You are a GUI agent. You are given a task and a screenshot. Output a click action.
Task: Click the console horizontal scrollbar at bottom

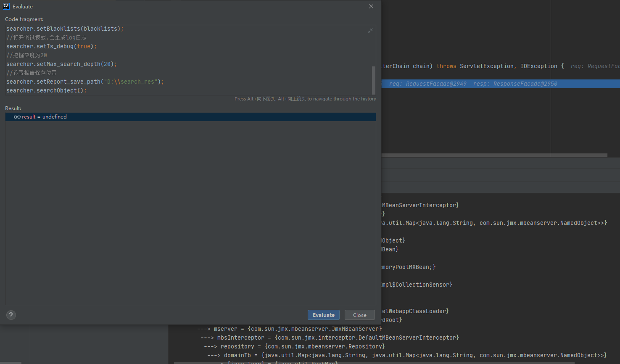[374, 363]
